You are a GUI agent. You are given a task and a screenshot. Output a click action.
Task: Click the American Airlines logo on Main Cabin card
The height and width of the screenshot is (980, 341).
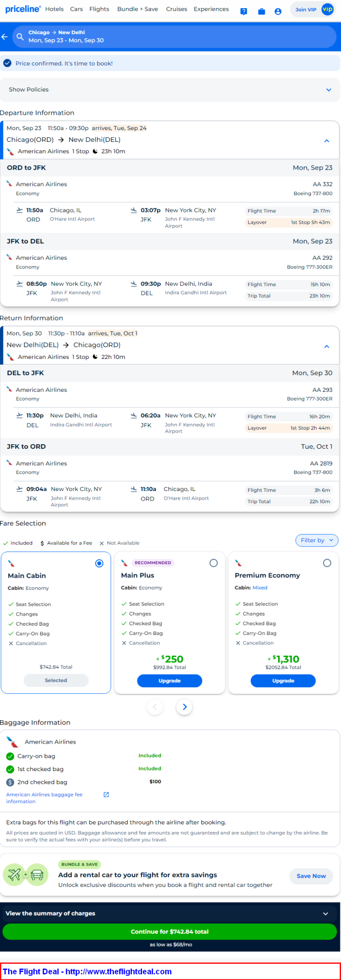[x=11, y=563]
